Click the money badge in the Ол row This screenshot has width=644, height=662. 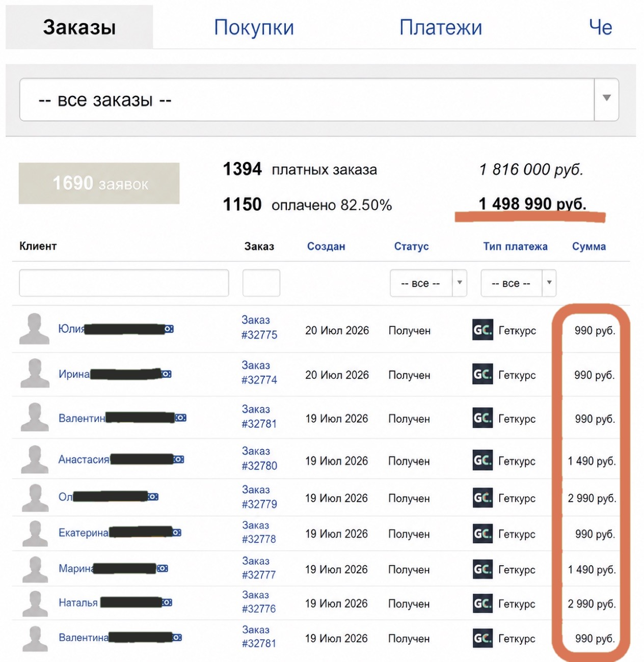coord(153,497)
